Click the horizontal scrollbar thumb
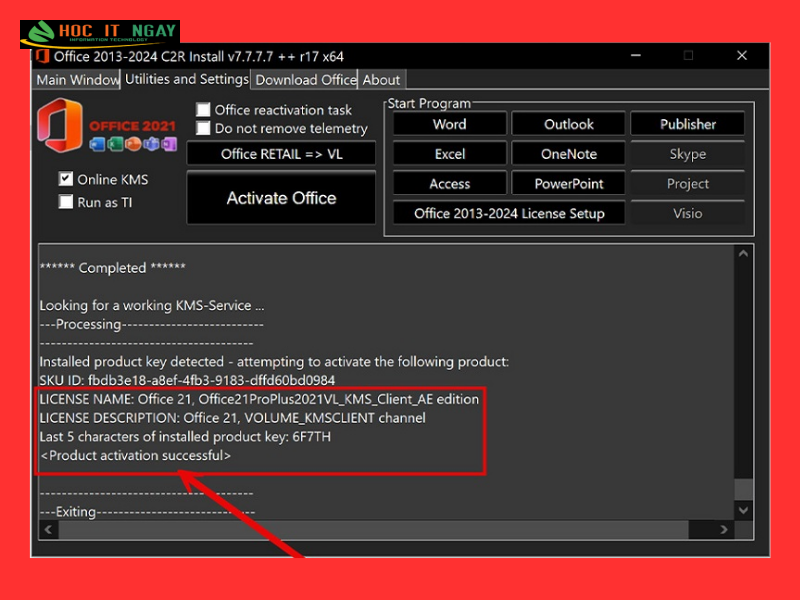The width and height of the screenshot is (800, 600). pos(373,530)
